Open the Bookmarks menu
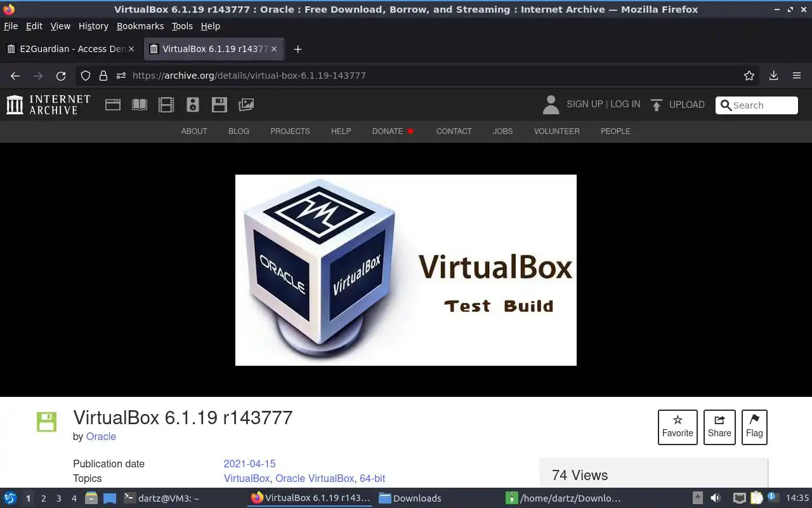812x508 pixels. pyautogui.click(x=140, y=26)
